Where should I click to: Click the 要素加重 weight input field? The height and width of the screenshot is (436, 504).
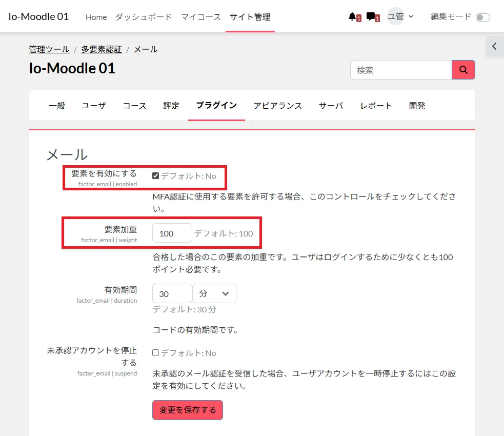[172, 233]
